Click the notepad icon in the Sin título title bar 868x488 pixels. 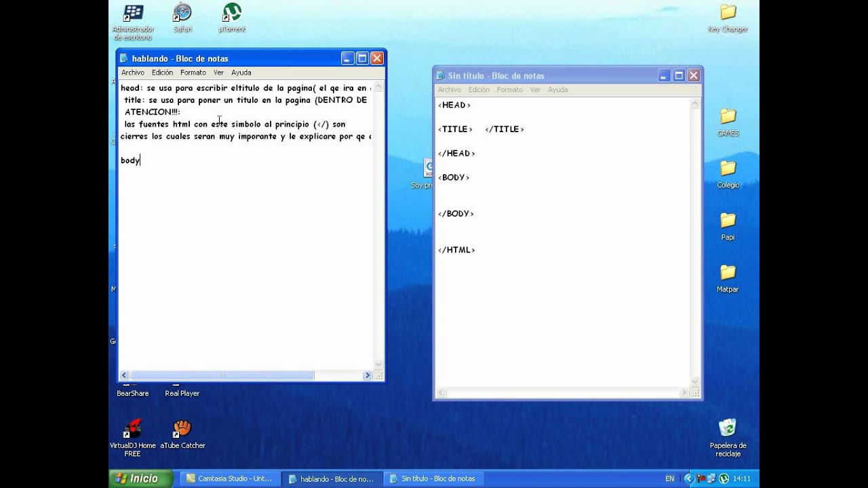(x=441, y=76)
